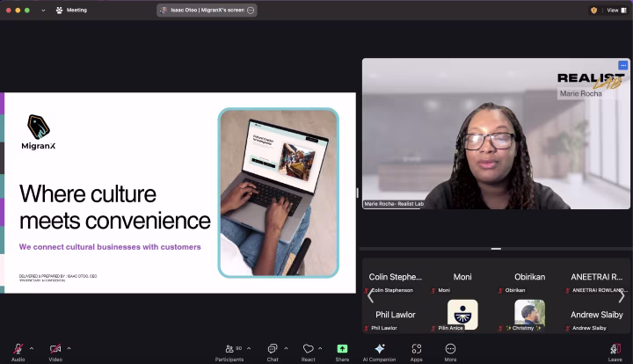
Task: Expand the chevron next to Participants
Action: [249, 348]
